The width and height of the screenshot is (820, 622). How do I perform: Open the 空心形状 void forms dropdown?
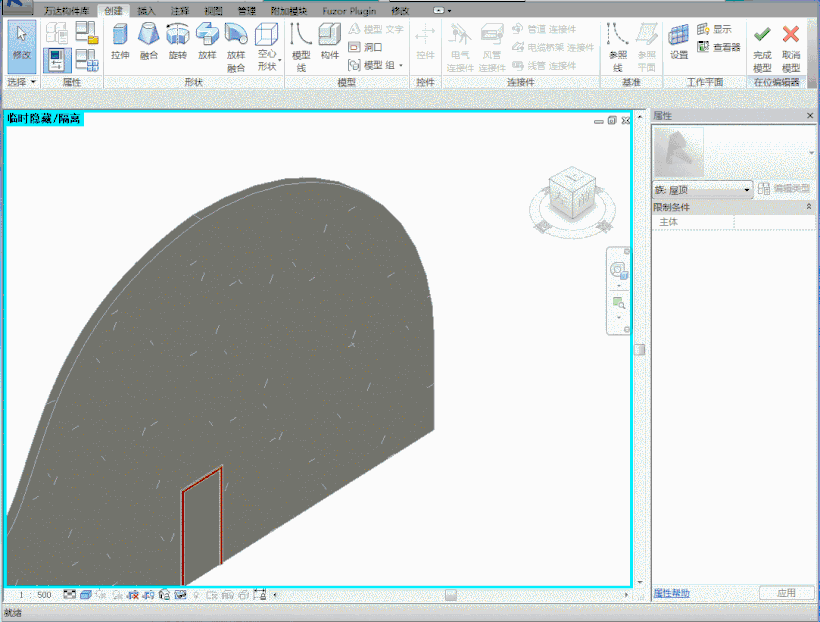267,47
